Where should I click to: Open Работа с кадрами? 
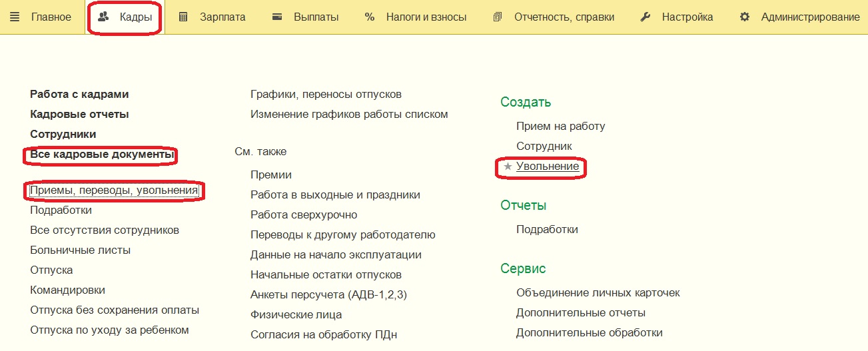(79, 95)
